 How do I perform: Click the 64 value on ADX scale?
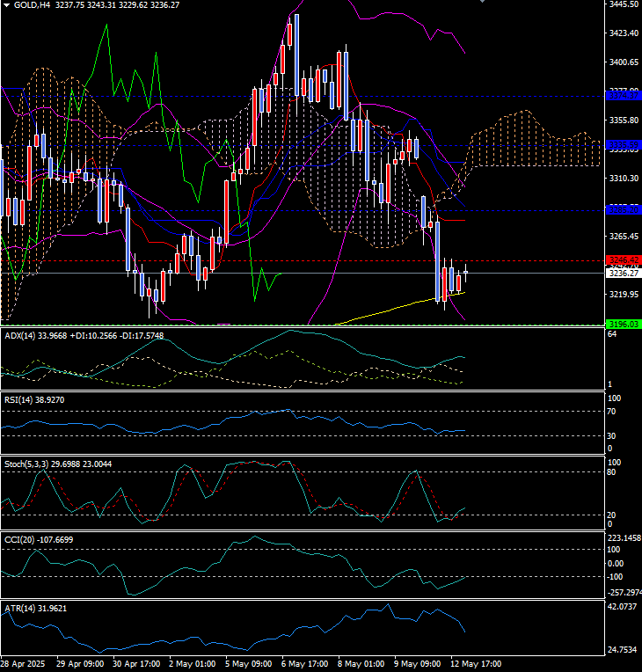[612, 334]
